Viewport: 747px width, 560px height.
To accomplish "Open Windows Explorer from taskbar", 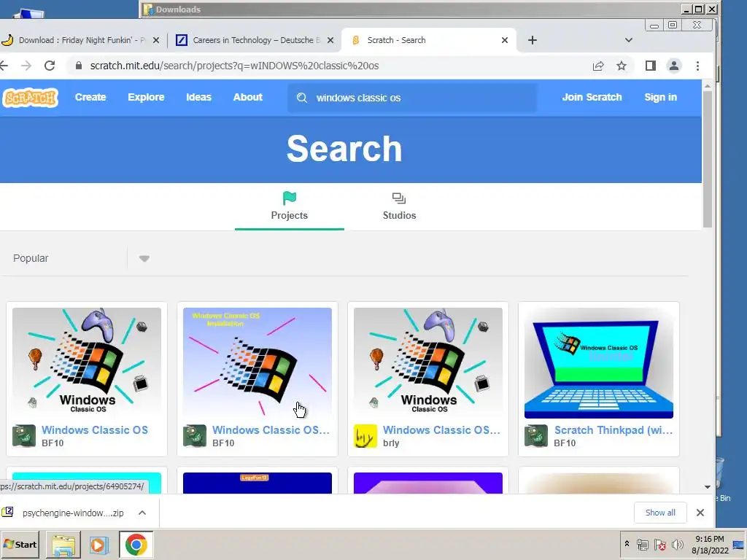I will coord(63,545).
